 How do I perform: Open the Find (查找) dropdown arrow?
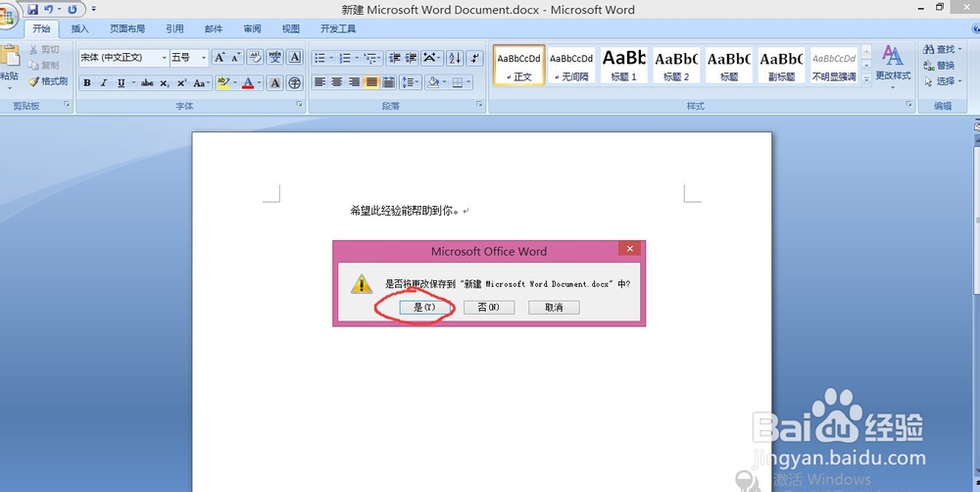tap(960, 49)
